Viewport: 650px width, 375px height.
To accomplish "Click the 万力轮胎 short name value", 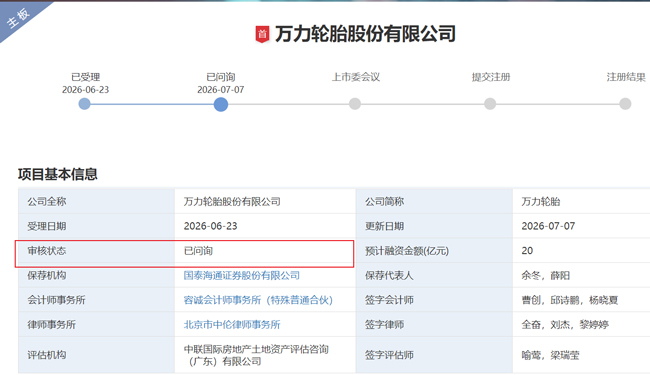I will tap(541, 202).
